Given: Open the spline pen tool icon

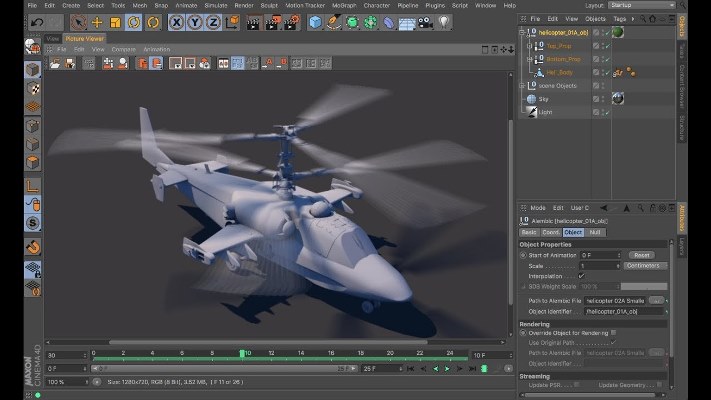Looking at the screenshot, I should pos(333,22).
